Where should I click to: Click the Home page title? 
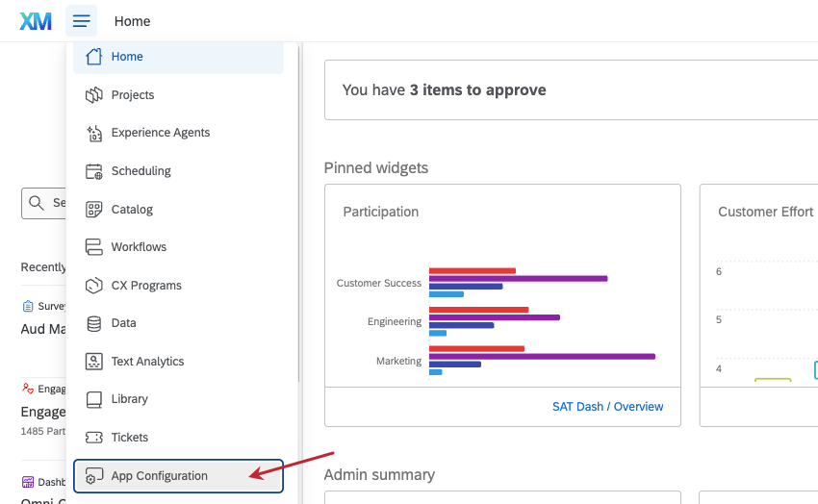click(133, 21)
